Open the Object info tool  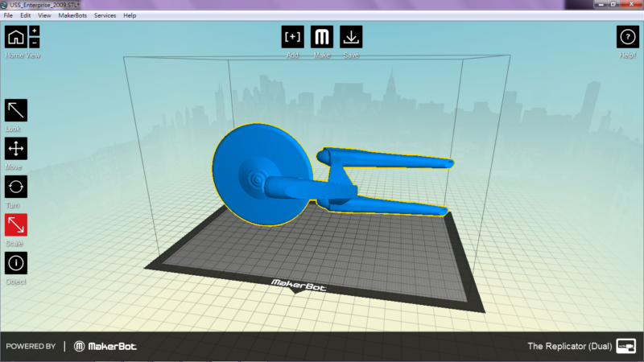coord(16,263)
